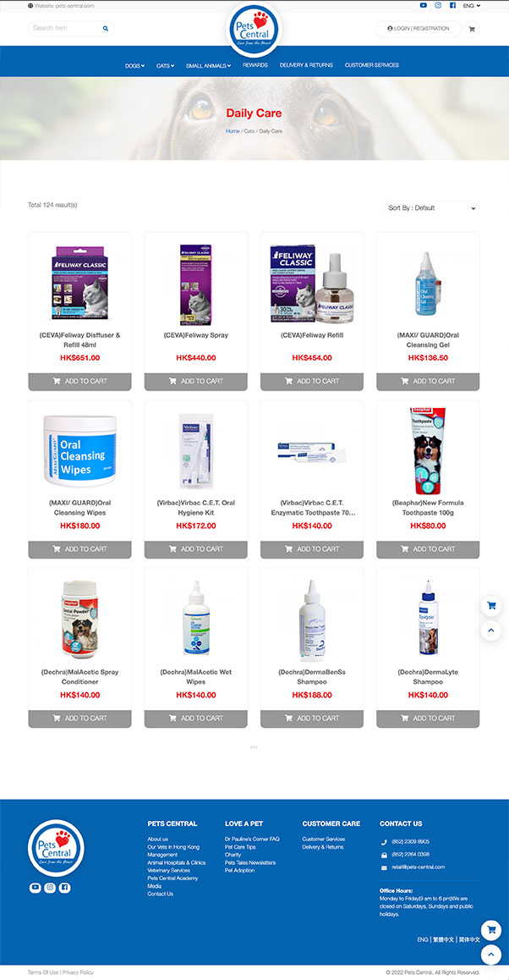Open Pet Care Tips footer link

point(240,847)
